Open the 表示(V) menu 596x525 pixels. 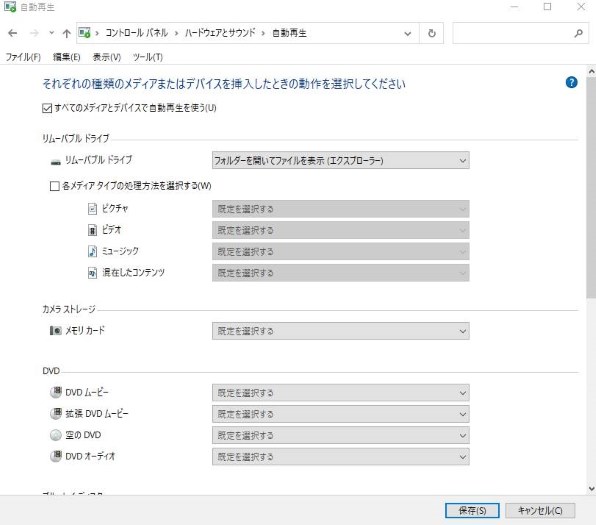[107, 57]
